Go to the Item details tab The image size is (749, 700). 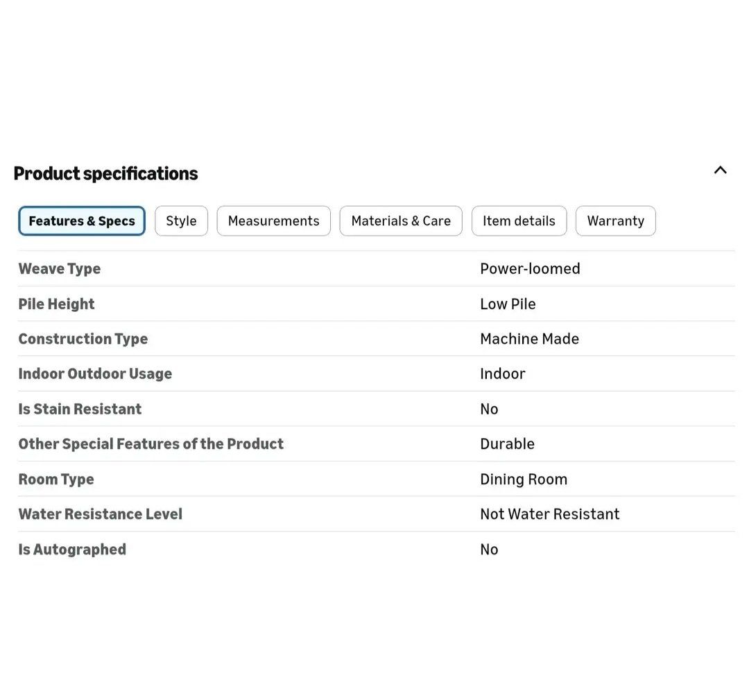point(519,221)
